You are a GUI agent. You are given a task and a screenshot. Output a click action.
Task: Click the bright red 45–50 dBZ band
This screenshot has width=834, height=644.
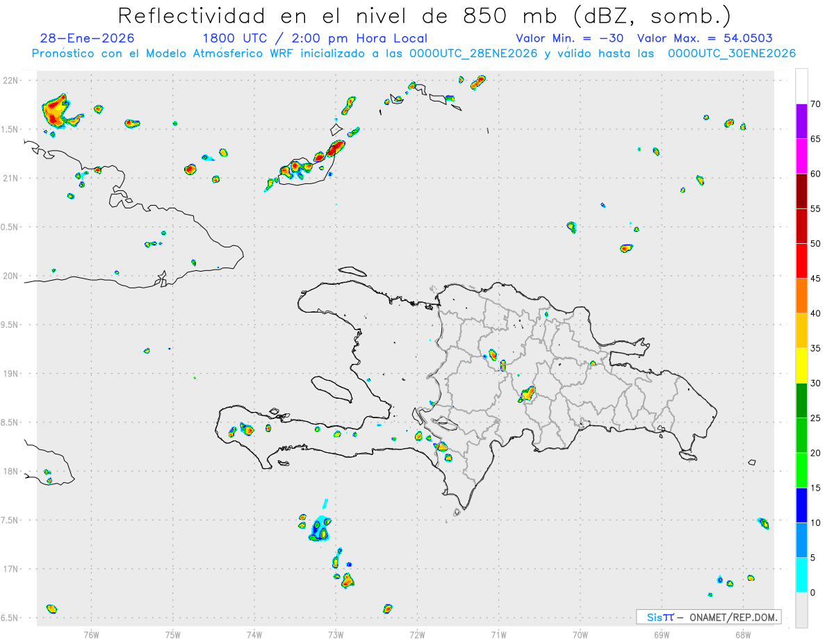point(801,261)
